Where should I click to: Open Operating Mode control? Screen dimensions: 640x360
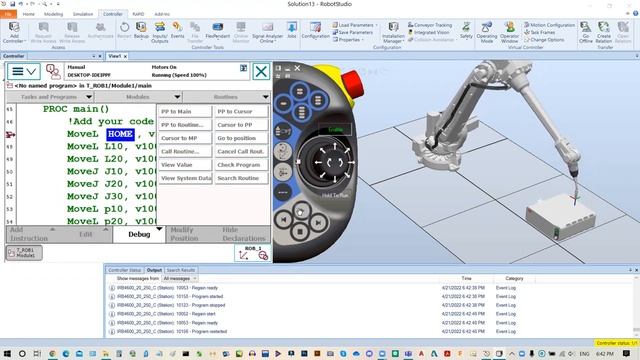point(487,32)
